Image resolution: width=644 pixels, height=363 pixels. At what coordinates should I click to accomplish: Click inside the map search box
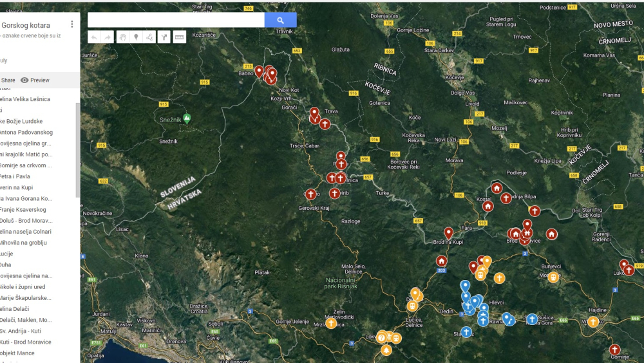[x=176, y=20]
